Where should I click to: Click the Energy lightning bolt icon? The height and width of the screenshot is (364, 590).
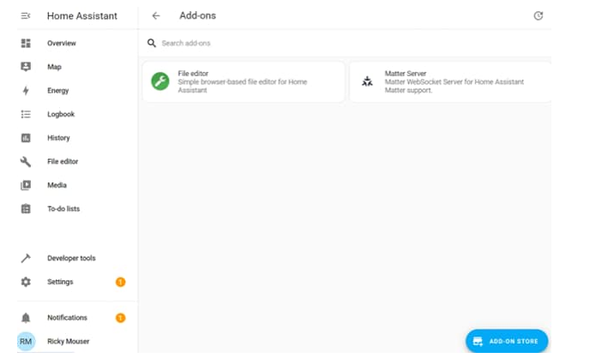coord(26,91)
